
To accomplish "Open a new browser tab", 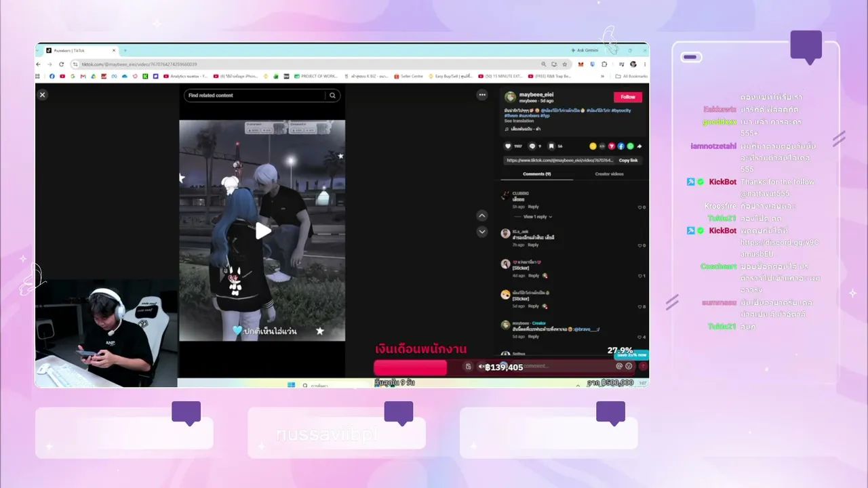I will click(x=125, y=51).
